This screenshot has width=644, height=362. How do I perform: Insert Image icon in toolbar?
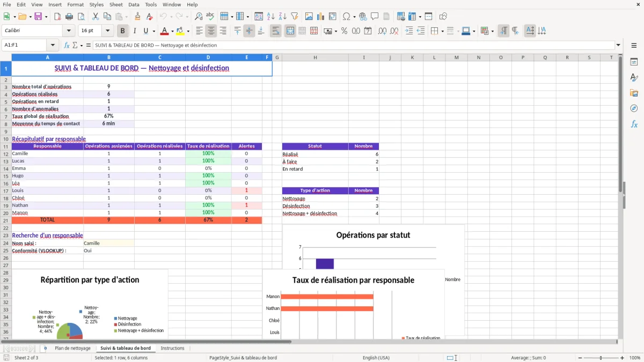pyautogui.click(x=309, y=17)
